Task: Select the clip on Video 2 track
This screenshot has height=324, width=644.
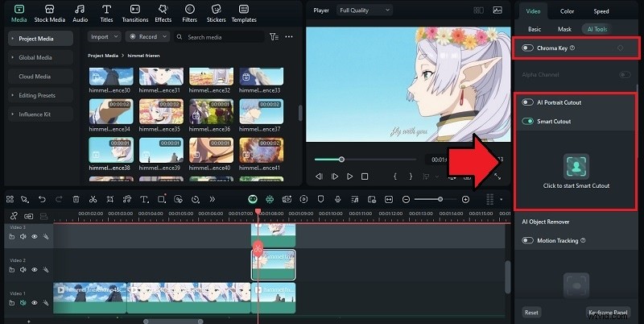Action: [273, 265]
